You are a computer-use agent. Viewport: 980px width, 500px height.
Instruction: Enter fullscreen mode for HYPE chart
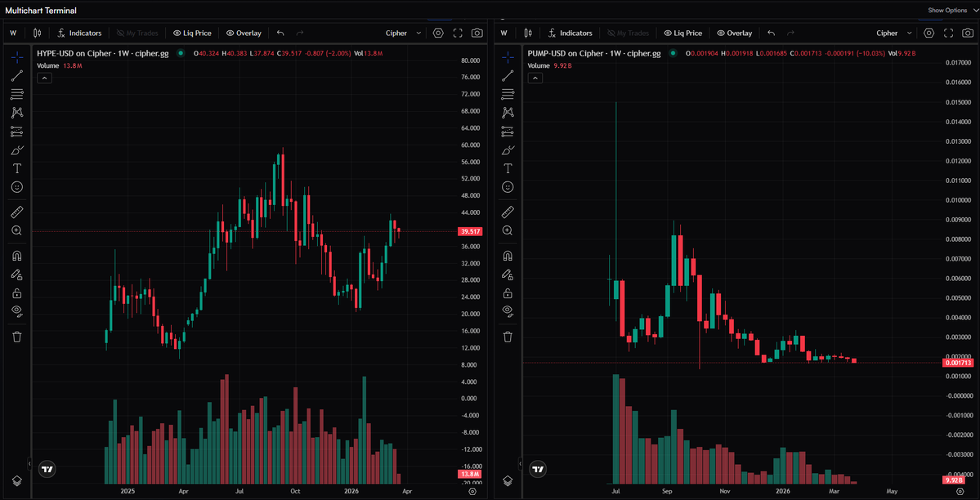(x=458, y=33)
